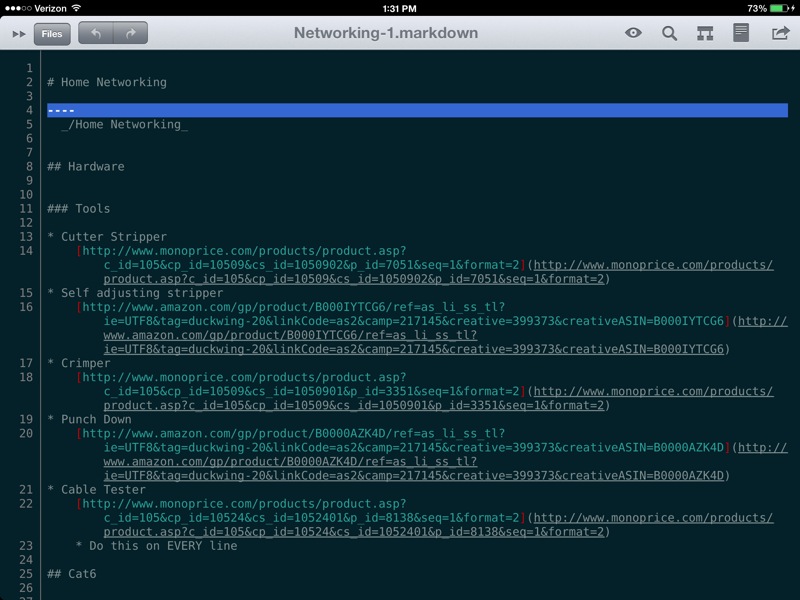800x600 pixels.
Task: Open the Files browser button
Action: (x=52, y=34)
